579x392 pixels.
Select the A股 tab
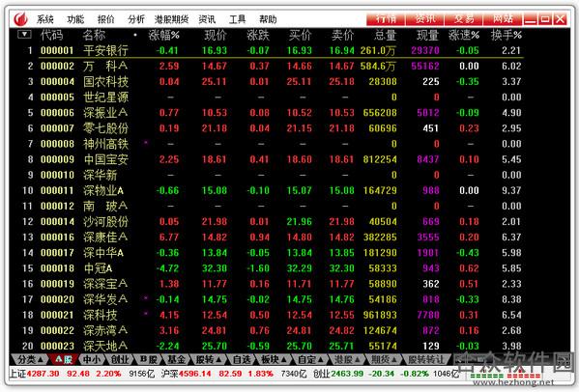(64, 359)
